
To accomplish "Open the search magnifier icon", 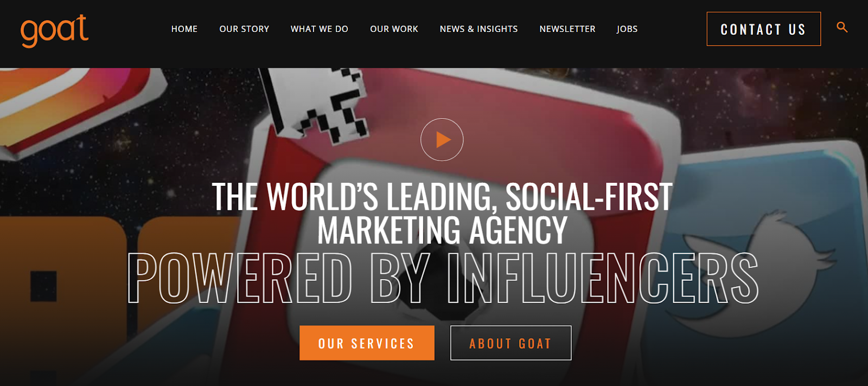I will pos(842,27).
